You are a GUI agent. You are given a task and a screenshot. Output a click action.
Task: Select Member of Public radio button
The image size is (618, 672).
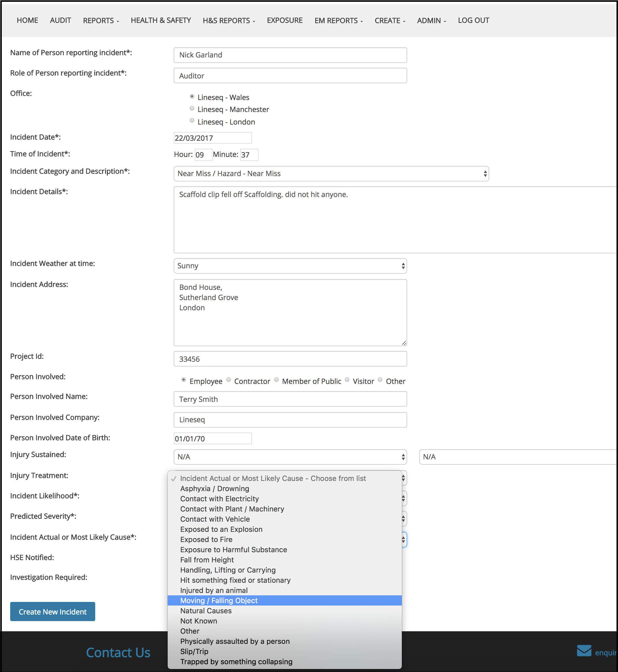point(277,380)
